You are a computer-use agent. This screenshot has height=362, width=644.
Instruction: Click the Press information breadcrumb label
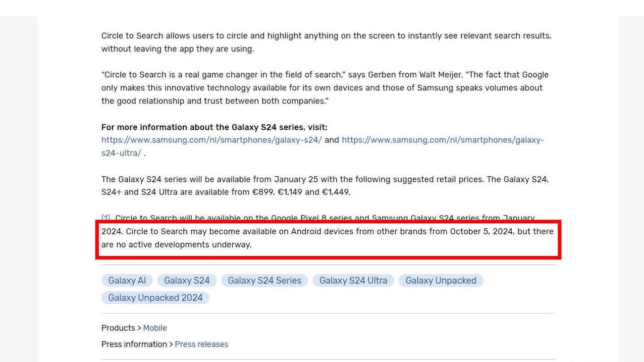pyautogui.click(x=134, y=344)
